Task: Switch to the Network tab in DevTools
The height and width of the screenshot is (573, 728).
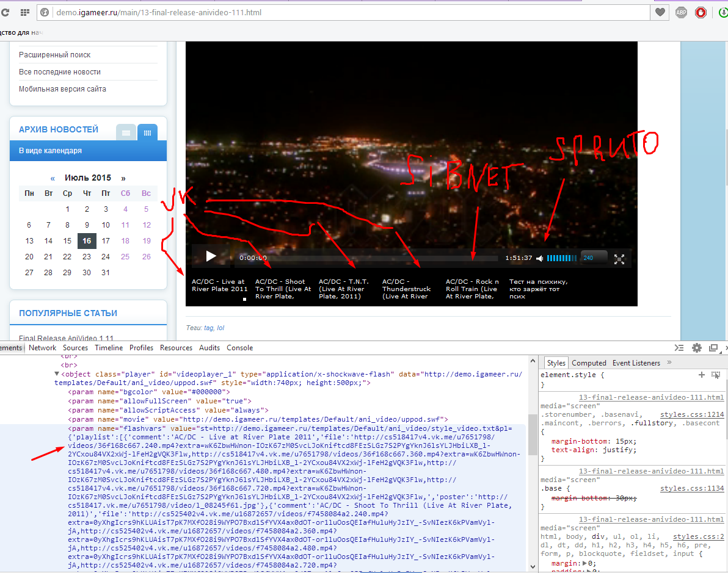Action: 42,347
